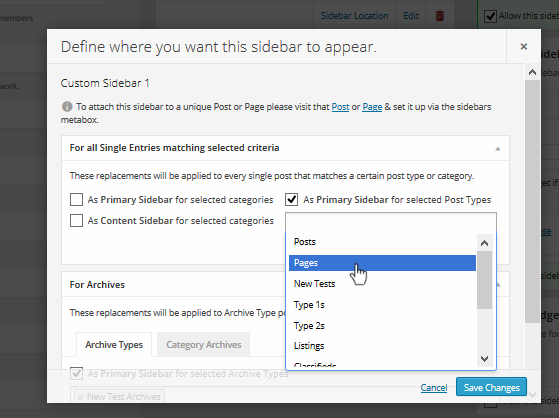Click the info icon beside attach note

[x=67, y=106]
